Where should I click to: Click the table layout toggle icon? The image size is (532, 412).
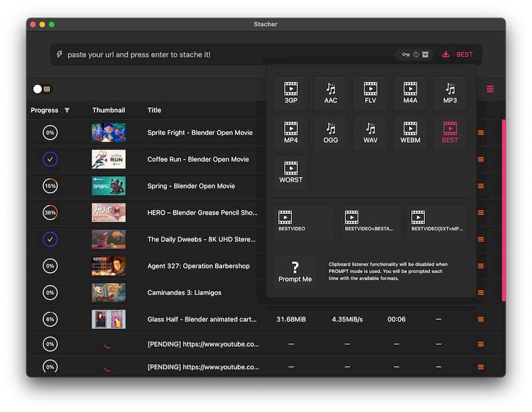pos(46,88)
